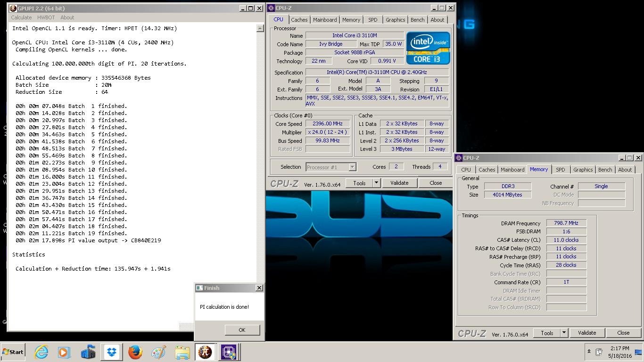
Task: Select the Graphics tab in top CPU-Z
Action: (x=395, y=20)
